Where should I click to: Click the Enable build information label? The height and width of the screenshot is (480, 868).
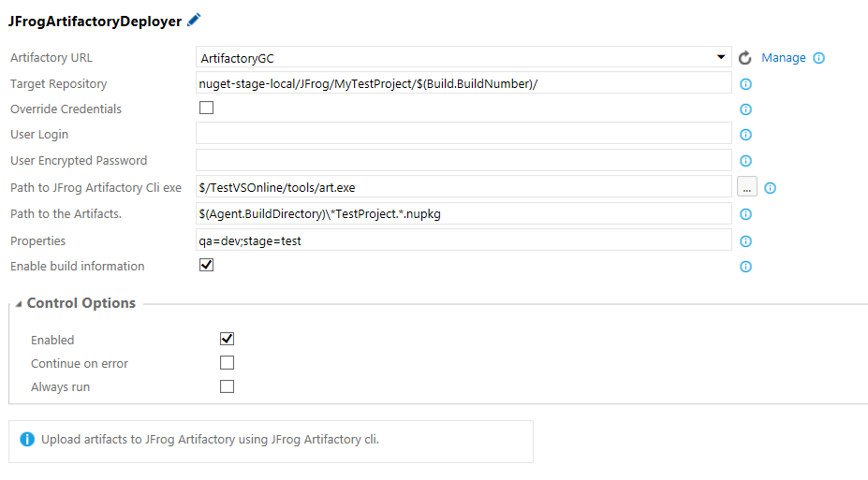[x=78, y=266]
